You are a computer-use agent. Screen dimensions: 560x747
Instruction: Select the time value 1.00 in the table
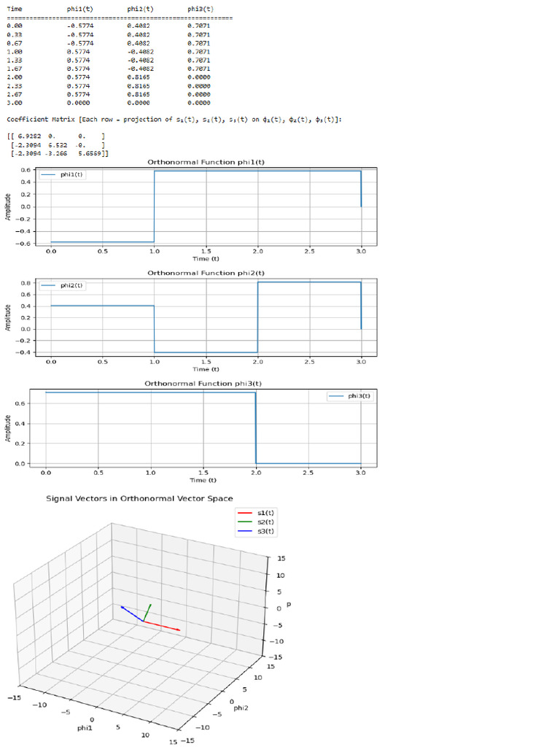pos(15,52)
